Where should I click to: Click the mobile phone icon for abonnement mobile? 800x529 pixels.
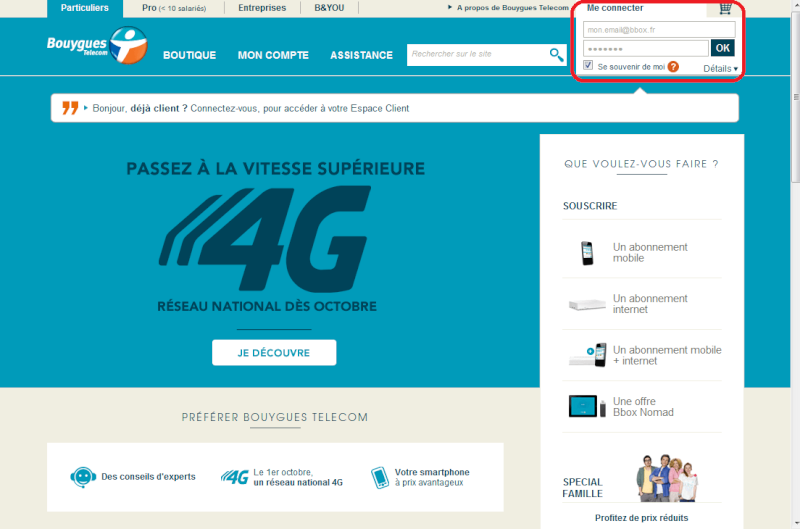click(x=587, y=253)
